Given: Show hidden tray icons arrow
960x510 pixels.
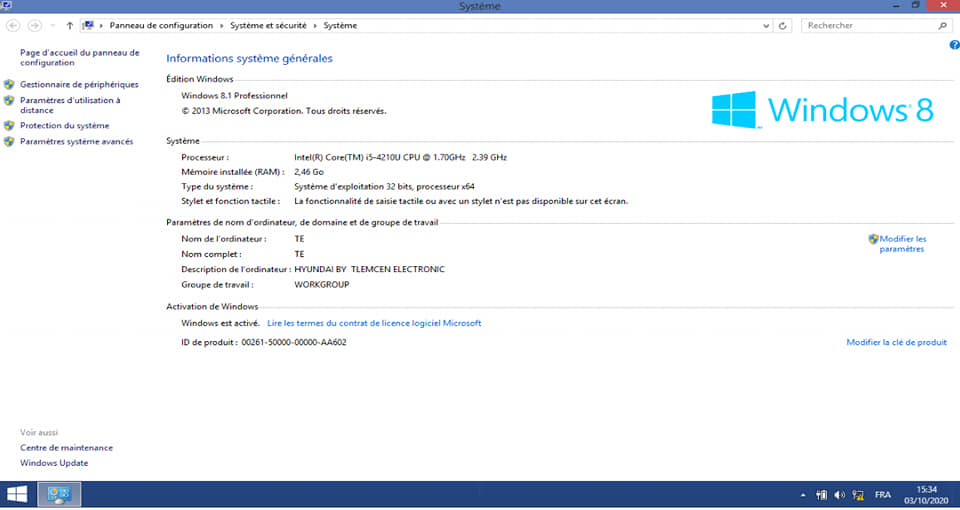Looking at the screenshot, I should pyautogui.click(x=803, y=495).
